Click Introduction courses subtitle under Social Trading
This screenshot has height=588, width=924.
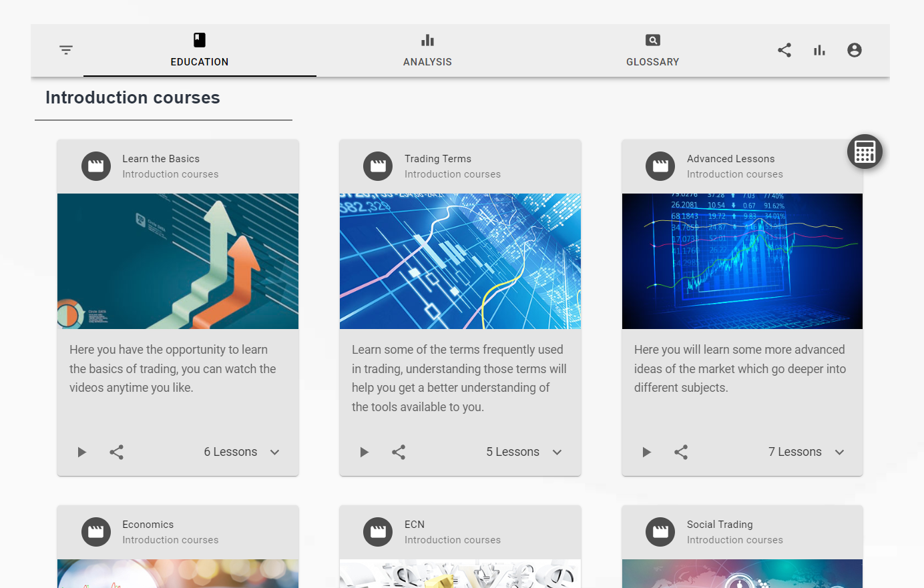pos(735,540)
